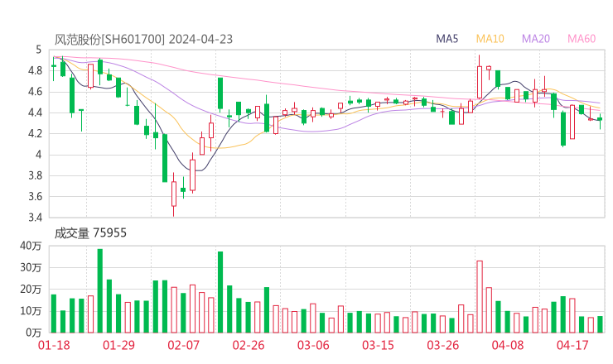Click the tallest green volume bar near 40万
Viewport: 613px width, 364px height.
coord(100,291)
